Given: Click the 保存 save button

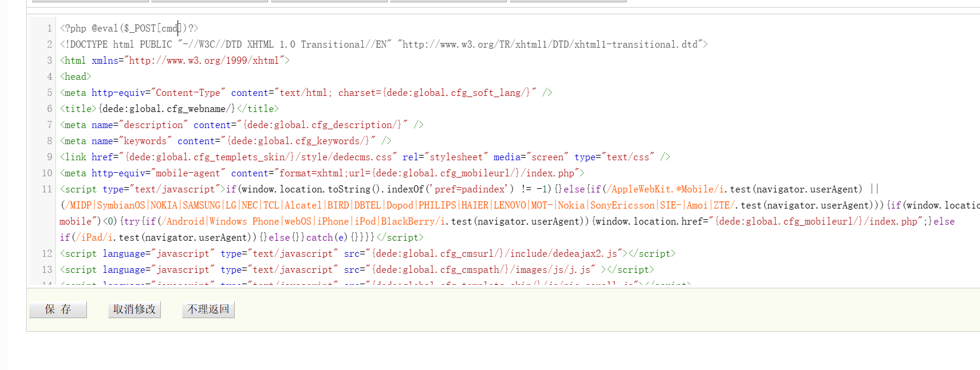Looking at the screenshot, I should (58, 309).
